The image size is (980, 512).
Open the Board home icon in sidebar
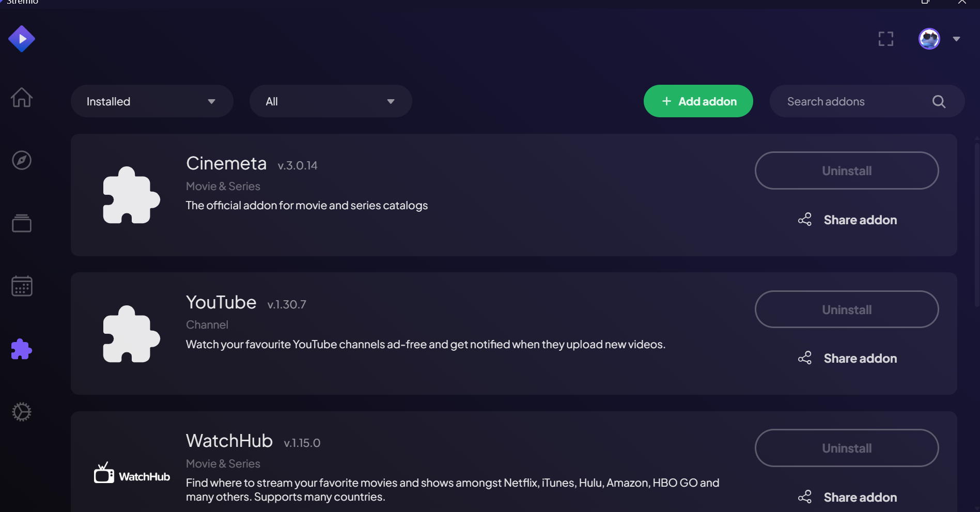pos(22,97)
